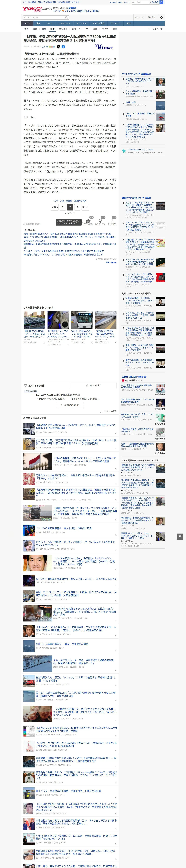Open 購入履歴 link
This screenshot has height=868, width=186.
tap(152, 17)
